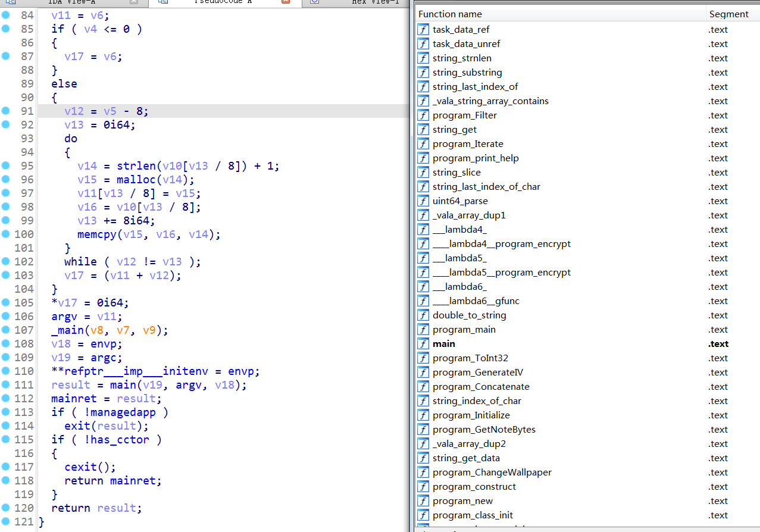Click the function icon for double_to_string

point(423,315)
